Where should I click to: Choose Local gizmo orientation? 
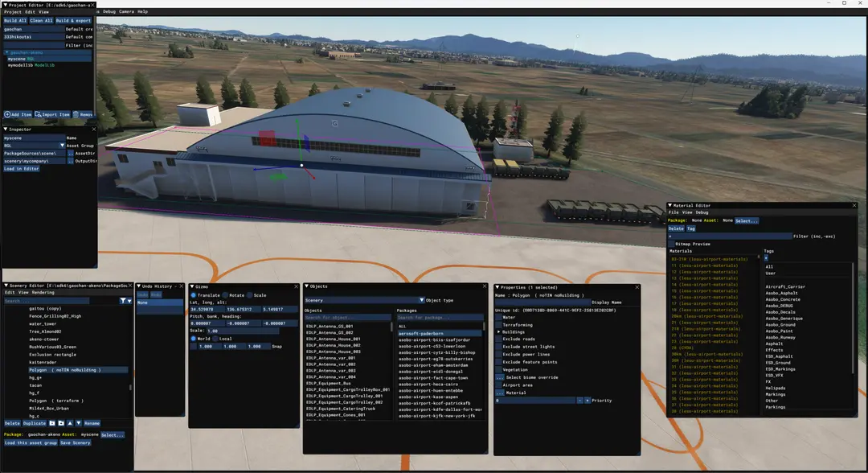tap(215, 339)
